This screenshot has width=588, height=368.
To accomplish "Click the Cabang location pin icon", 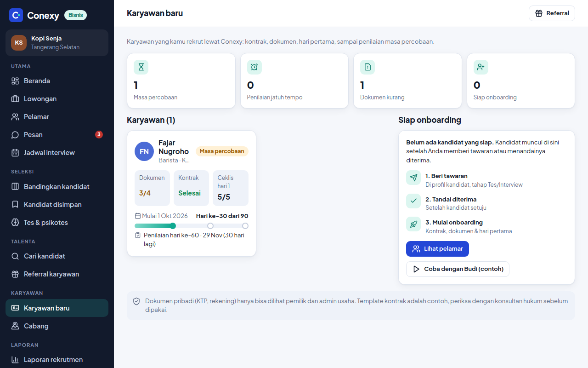I will [x=15, y=326].
